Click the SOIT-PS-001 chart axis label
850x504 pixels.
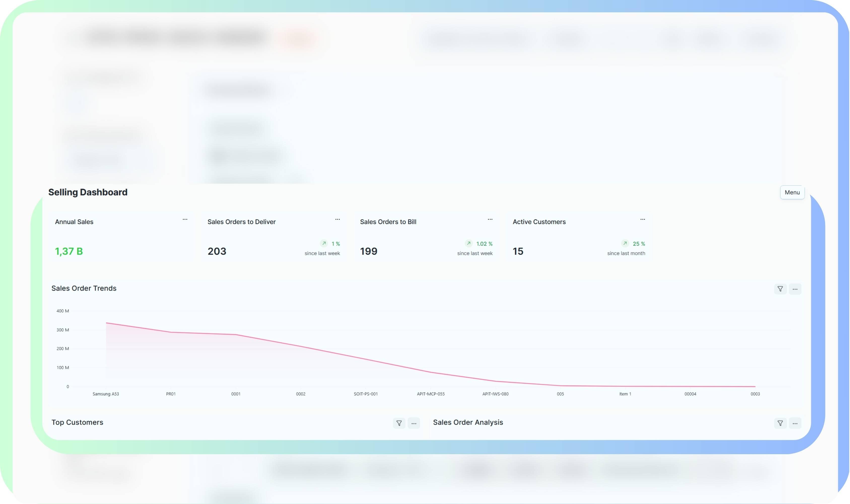click(x=366, y=394)
